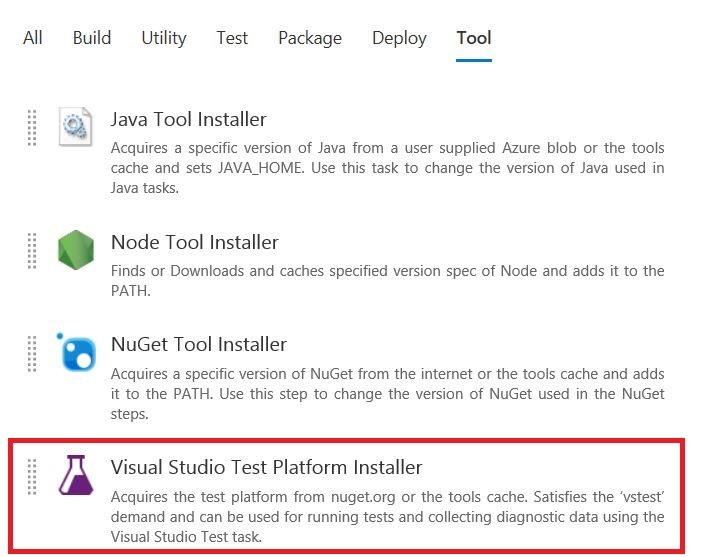The image size is (705, 557).
Task: Grab the drag handle for Visual Studio Test Platform Installer
Action: 32,477
